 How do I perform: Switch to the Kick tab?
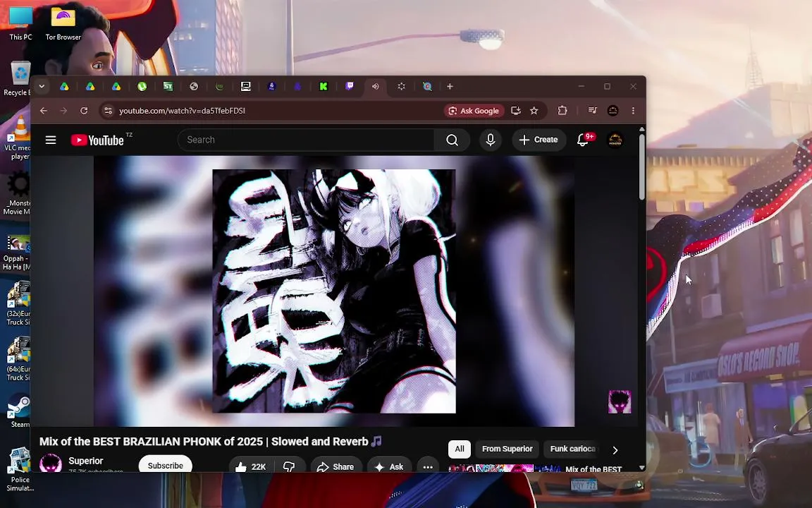point(323,87)
